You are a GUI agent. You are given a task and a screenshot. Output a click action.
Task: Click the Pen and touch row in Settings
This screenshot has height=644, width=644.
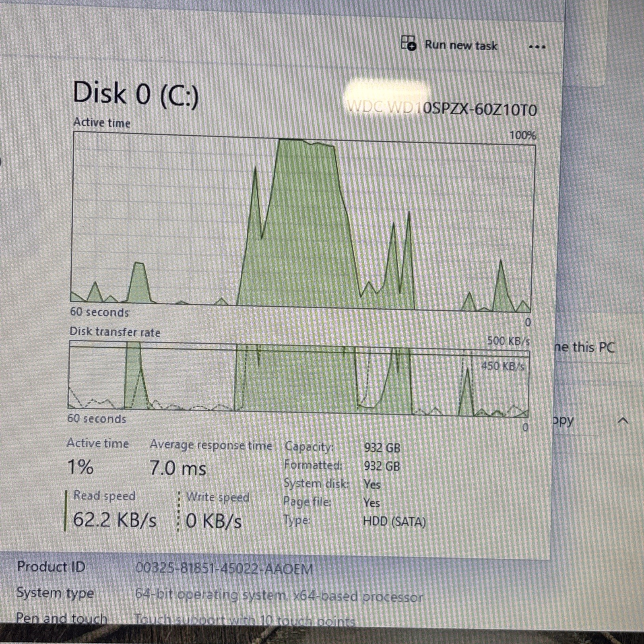185,619
